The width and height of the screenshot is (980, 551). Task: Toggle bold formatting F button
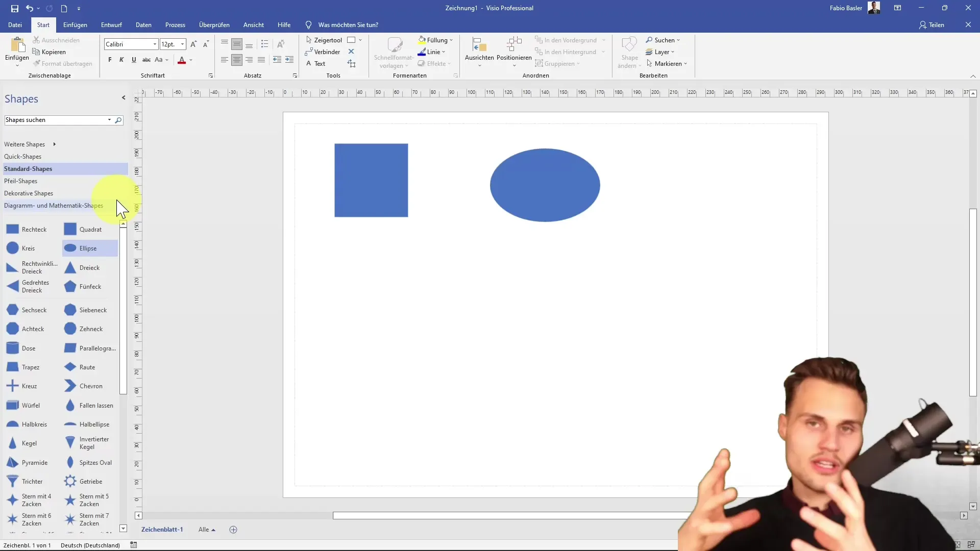point(110,60)
